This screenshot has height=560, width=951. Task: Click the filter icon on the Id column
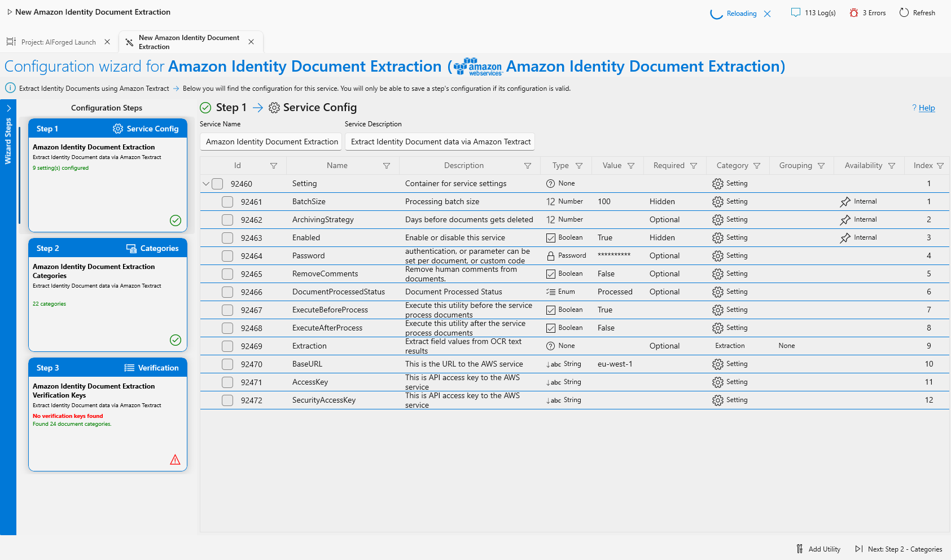coord(274,166)
